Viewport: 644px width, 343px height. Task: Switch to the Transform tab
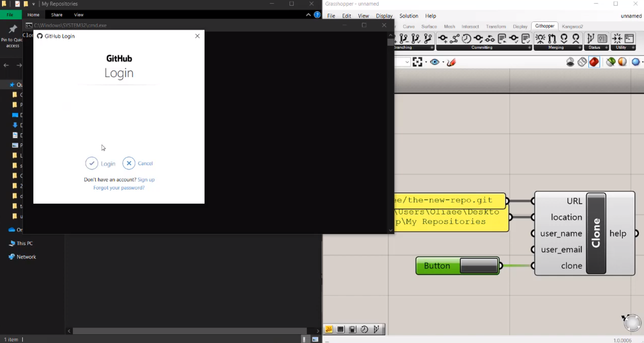(x=496, y=26)
